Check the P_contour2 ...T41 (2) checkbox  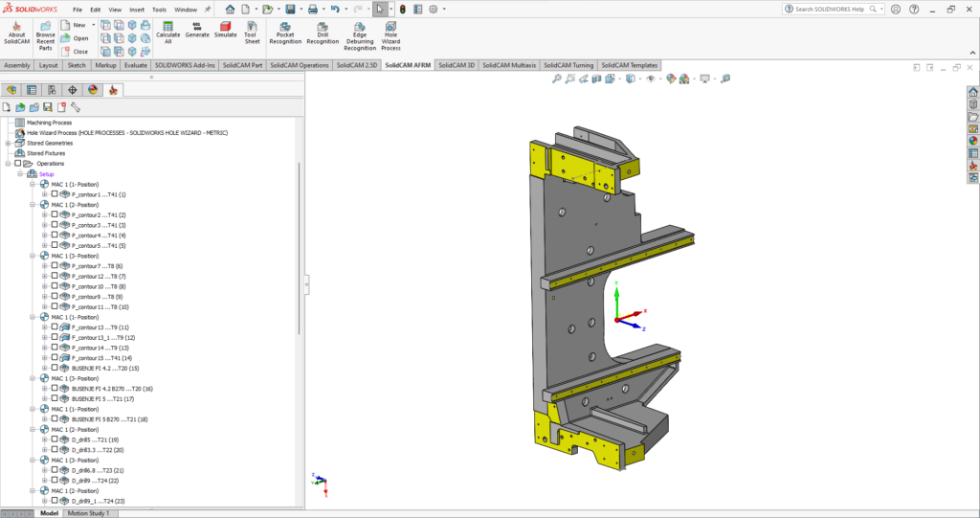[55, 214]
